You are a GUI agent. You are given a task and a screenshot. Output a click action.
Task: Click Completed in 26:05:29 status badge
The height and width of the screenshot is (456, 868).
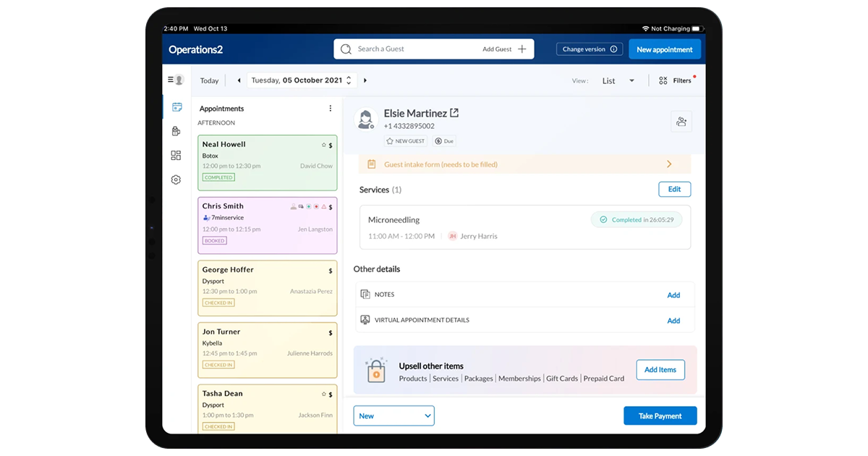click(x=637, y=219)
